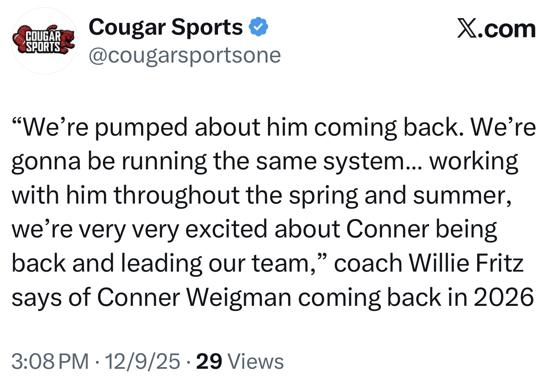Click the 12/9/25 post date
The height and width of the screenshot is (392, 557).
pos(142,362)
